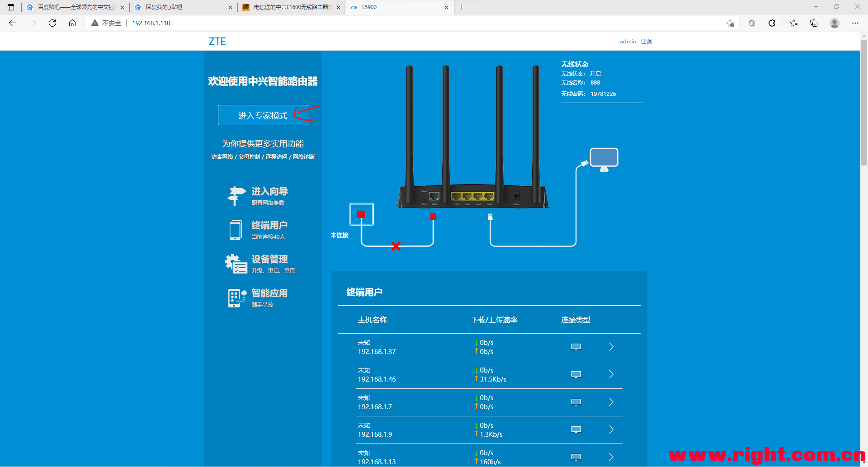Click the connected computer monitor icon
This screenshot has height=467, width=868.
[604, 160]
